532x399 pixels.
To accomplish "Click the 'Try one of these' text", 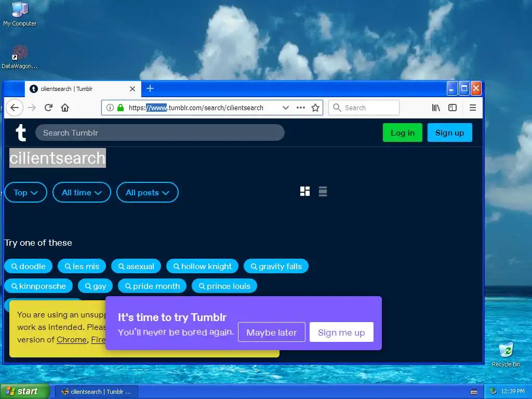I will [x=38, y=243].
